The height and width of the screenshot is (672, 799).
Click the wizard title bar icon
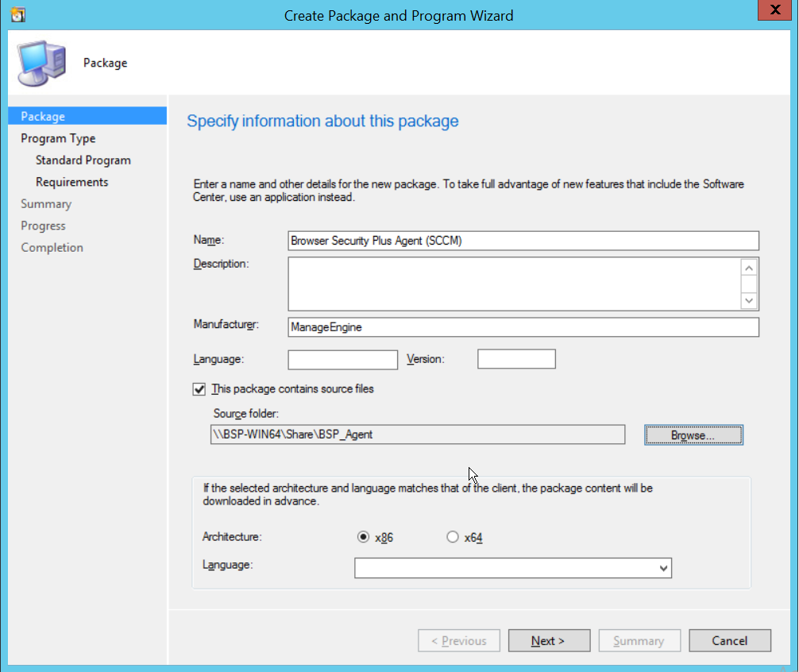pos(18,15)
